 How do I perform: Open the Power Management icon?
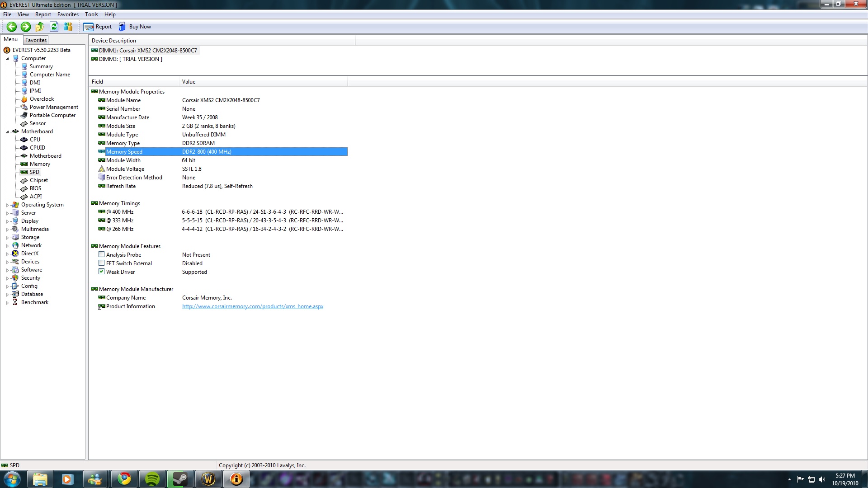click(24, 107)
